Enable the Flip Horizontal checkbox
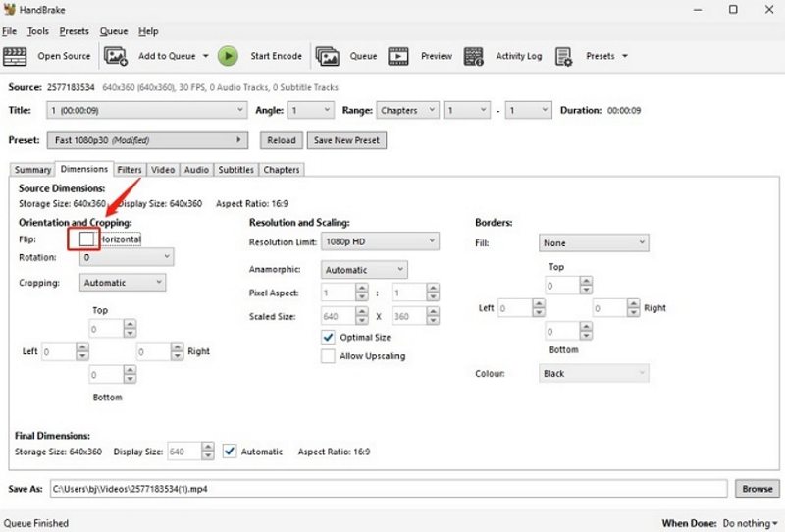This screenshot has height=532, width=785. [86, 239]
